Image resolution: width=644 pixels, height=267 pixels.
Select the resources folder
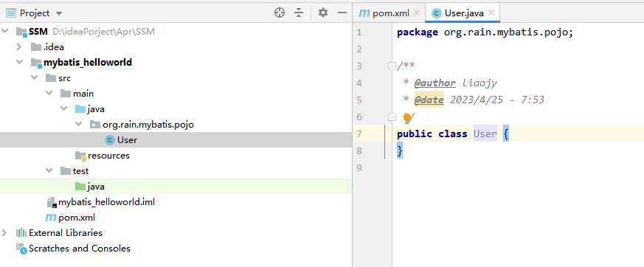108,156
